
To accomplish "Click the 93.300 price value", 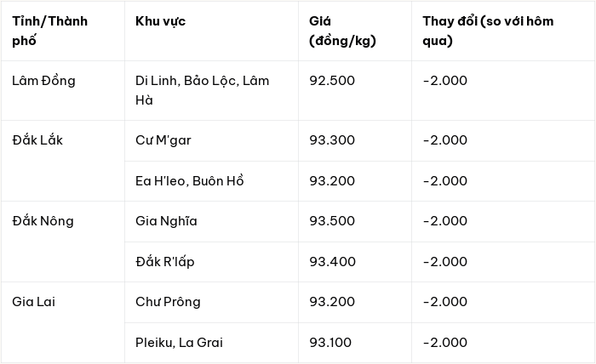I will click(332, 140).
